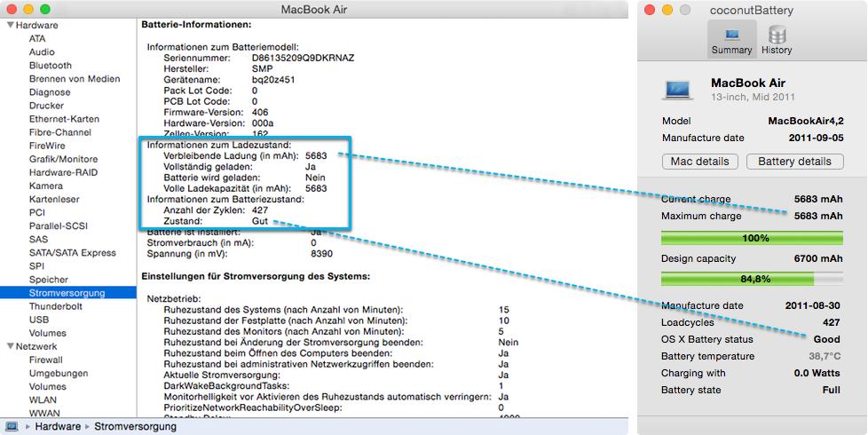The width and height of the screenshot is (868, 435).
Task: Select WWAN in the Netzwerk section
Action: pos(44,413)
